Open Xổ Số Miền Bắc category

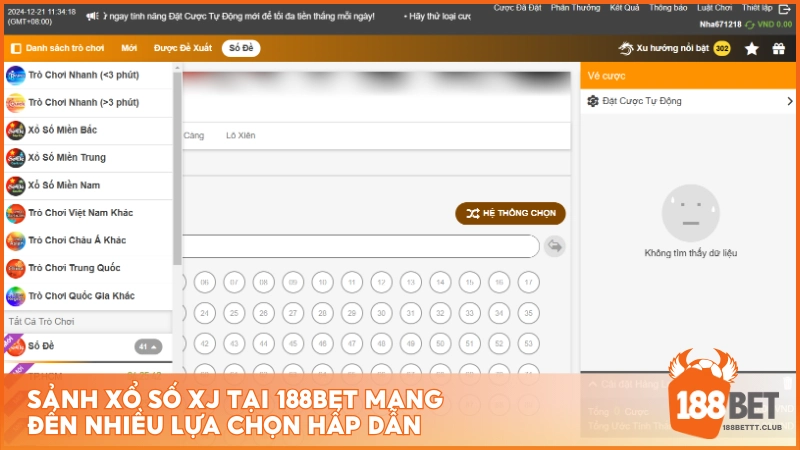click(x=88, y=130)
